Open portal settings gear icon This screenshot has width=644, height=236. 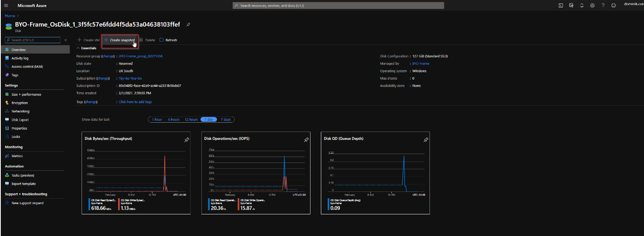592,5
